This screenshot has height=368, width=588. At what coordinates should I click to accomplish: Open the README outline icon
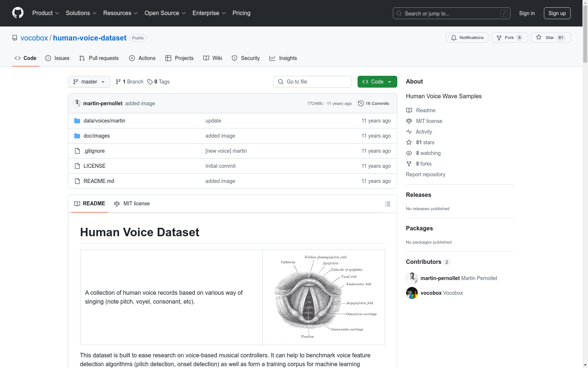pos(388,204)
